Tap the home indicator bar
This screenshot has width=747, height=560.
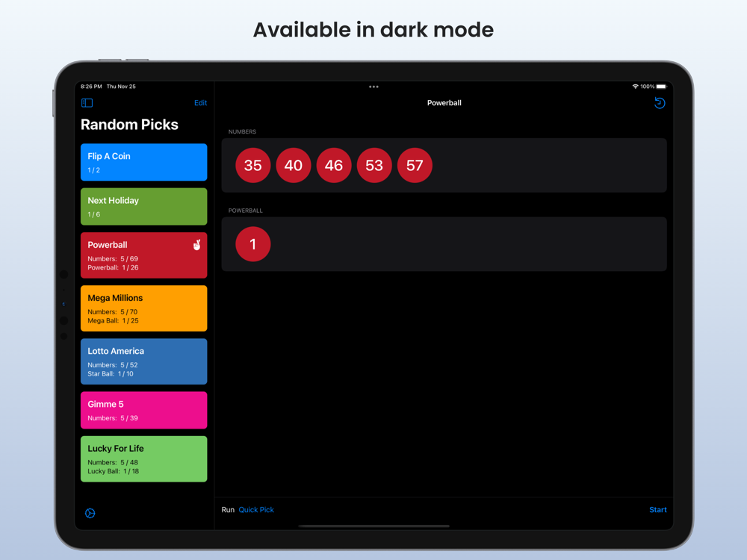pos(374,526)
